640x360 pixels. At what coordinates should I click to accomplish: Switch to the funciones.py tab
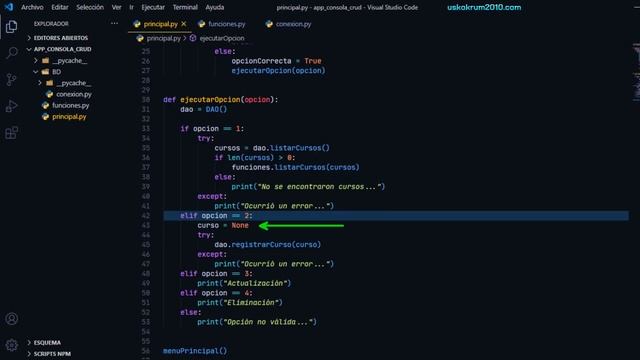(227, 24)
